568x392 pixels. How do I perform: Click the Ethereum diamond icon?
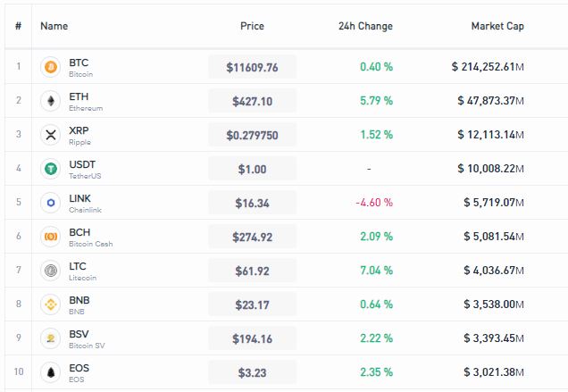click(x=51, y=101)
